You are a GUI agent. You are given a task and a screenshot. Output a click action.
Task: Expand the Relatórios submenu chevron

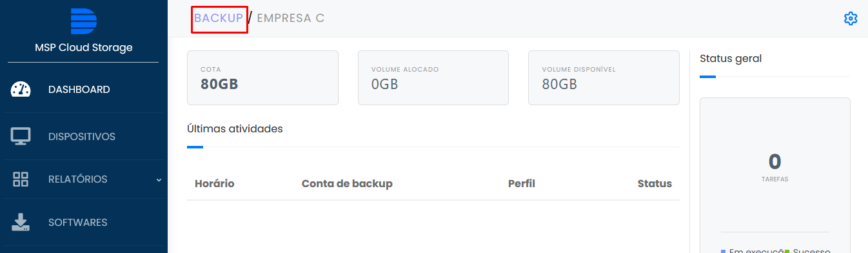tap(159, 179)
